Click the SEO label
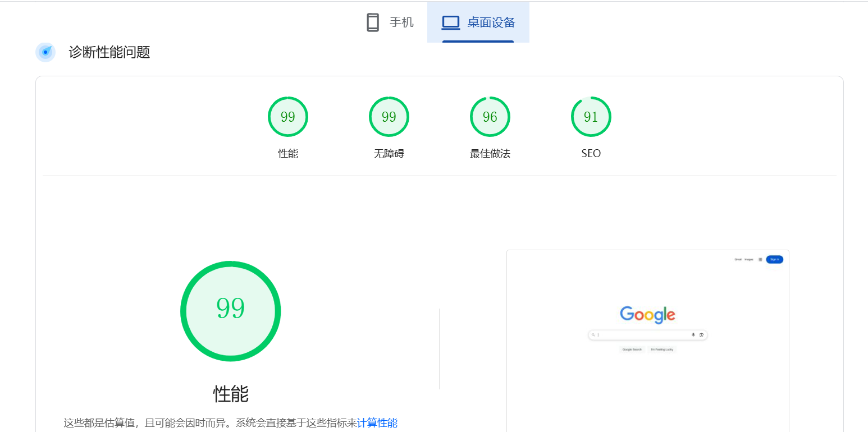 click(591, 153)
